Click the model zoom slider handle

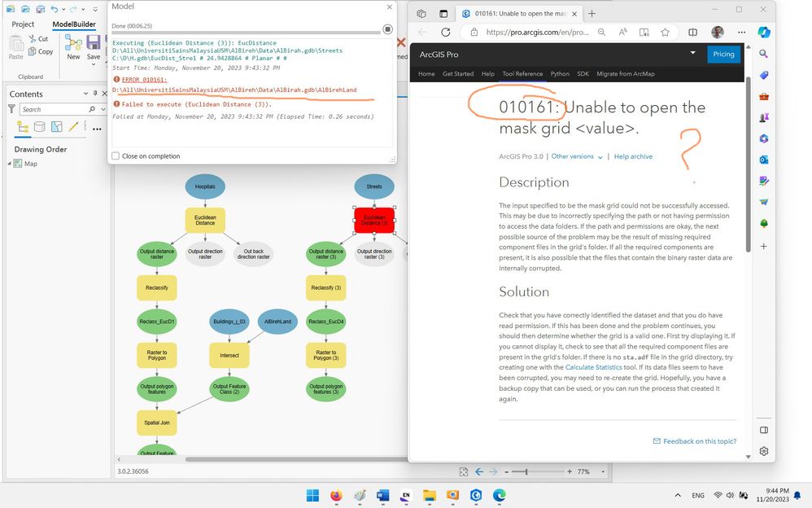526,471
